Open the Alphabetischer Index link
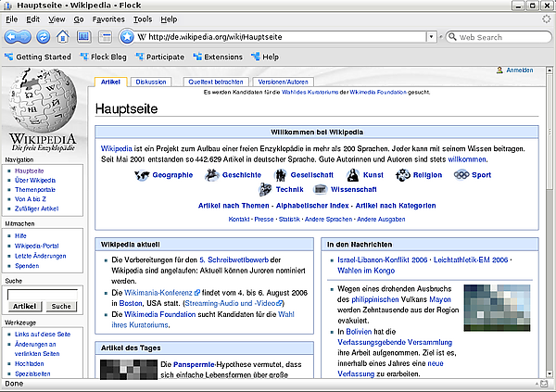Screen dimensions: 556x392 [312, 206]
